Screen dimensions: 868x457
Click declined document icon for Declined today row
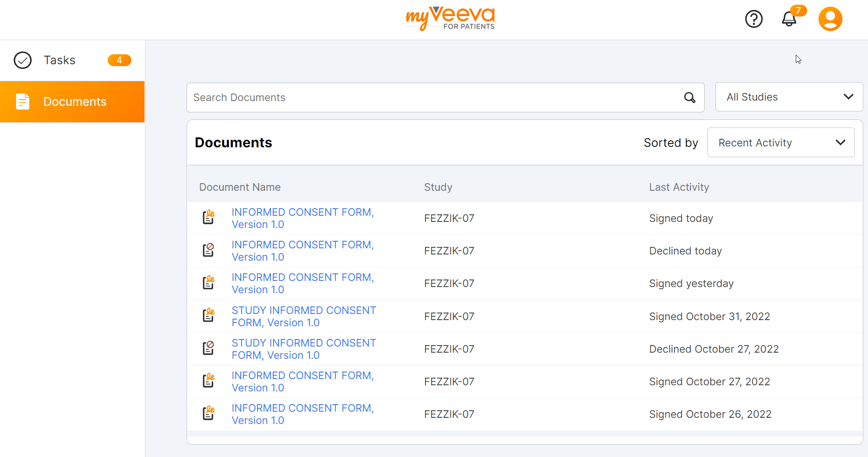(x=208, y=250)
